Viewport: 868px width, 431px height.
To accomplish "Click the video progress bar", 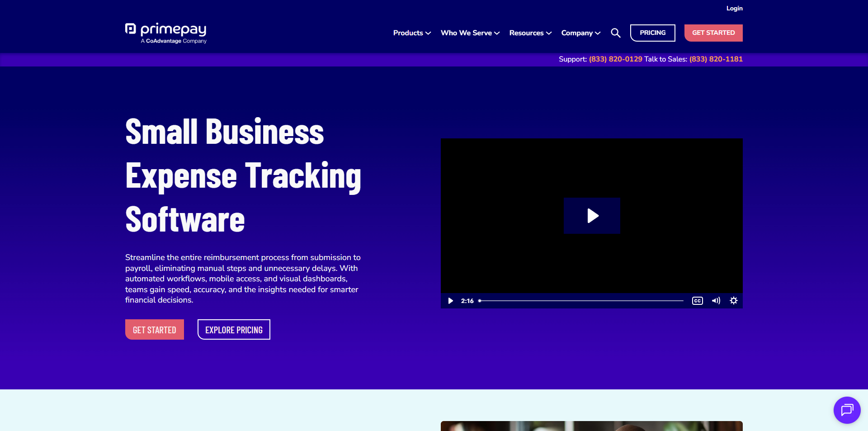I will click(581, 301).
